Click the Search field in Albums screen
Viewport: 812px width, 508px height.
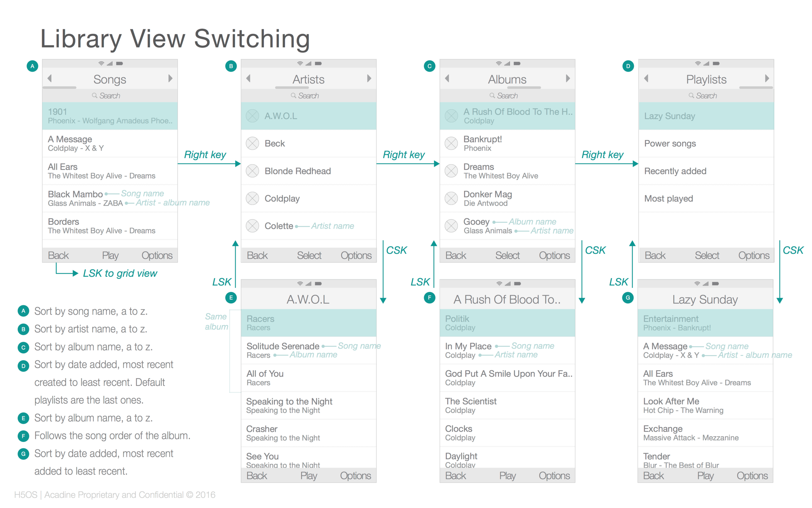(x=507, y=96)
